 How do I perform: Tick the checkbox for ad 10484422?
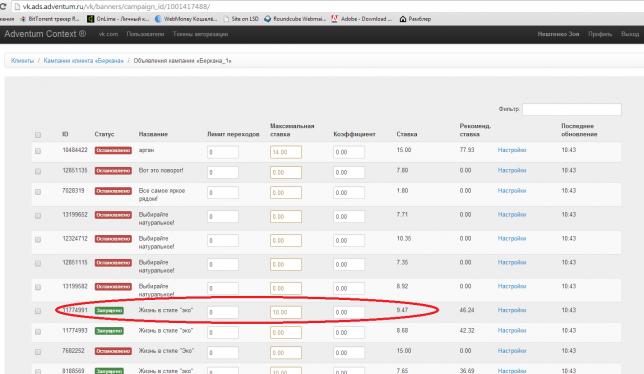click(38, 151)
